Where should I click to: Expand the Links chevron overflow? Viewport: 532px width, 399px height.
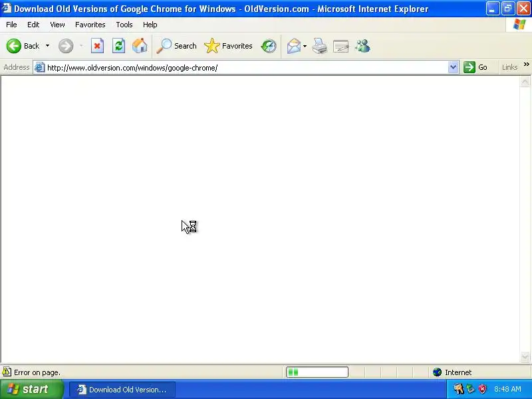coord(526,64)
